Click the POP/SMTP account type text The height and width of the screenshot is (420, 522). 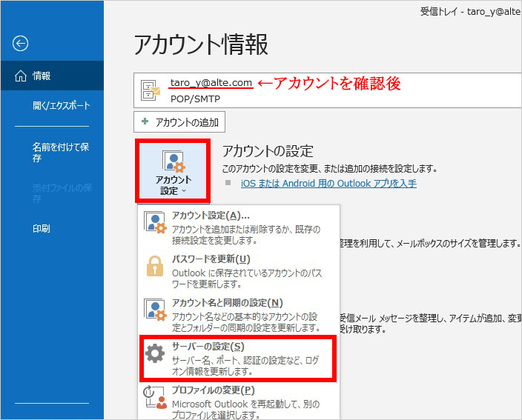point(196,99)
